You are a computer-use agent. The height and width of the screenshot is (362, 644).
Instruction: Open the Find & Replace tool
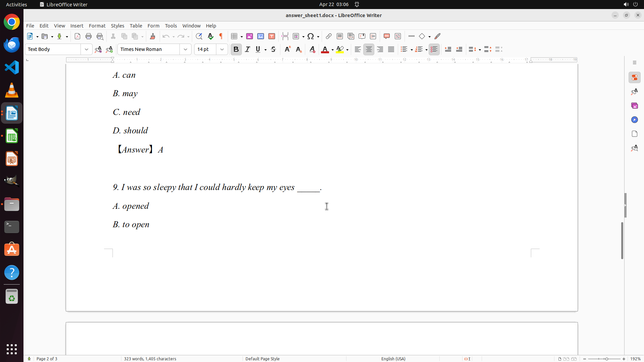[199, 36]
